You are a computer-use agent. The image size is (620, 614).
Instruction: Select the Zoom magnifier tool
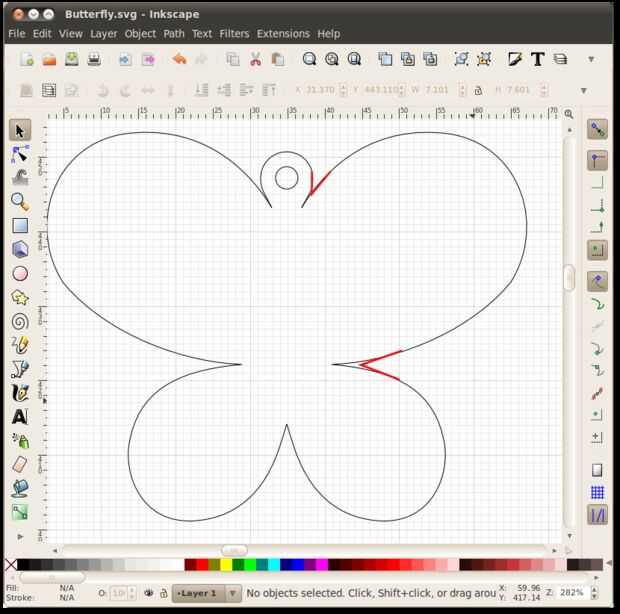pyautogui.click(x=20, y=201)
